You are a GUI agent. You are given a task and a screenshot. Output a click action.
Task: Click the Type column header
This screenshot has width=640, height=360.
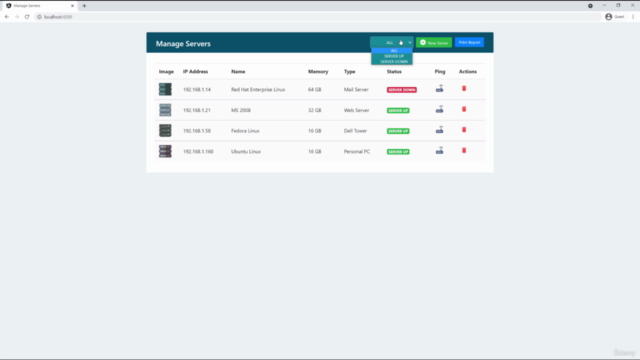click(349, 71)
